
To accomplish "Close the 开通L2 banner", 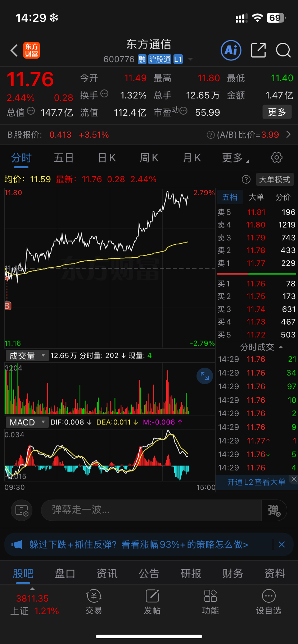I will click(294, 479).
